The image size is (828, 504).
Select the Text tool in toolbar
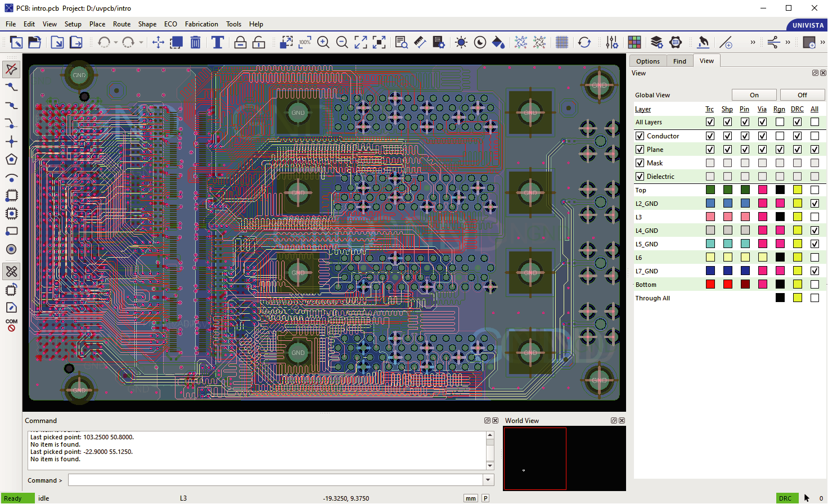tap(218, 43)
